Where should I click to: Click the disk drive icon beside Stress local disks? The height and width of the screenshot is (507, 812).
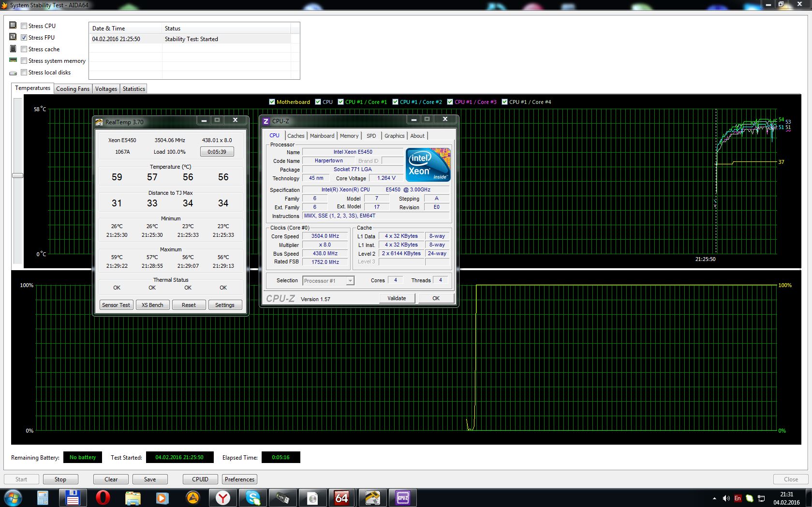13,73
